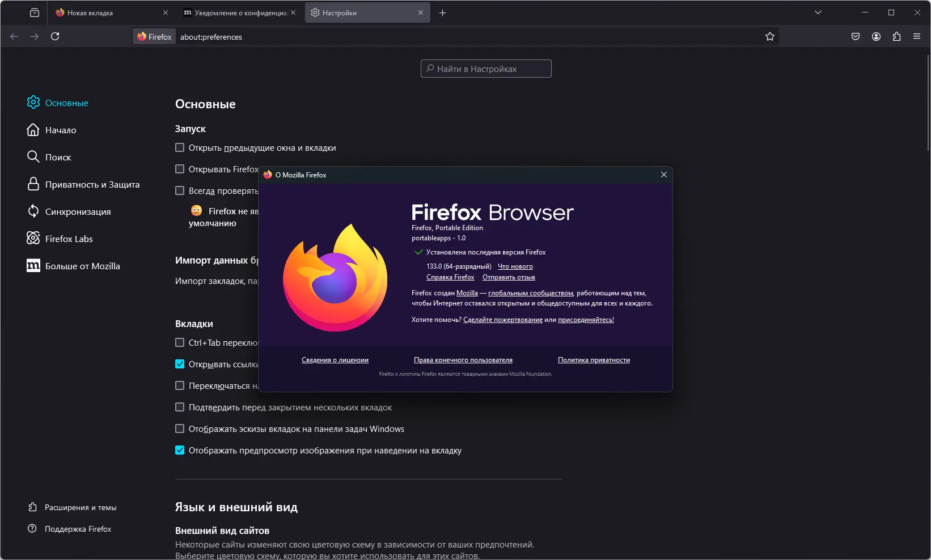
Task: Open the Firefox View tab list icon
Action: tap(35, 12)
